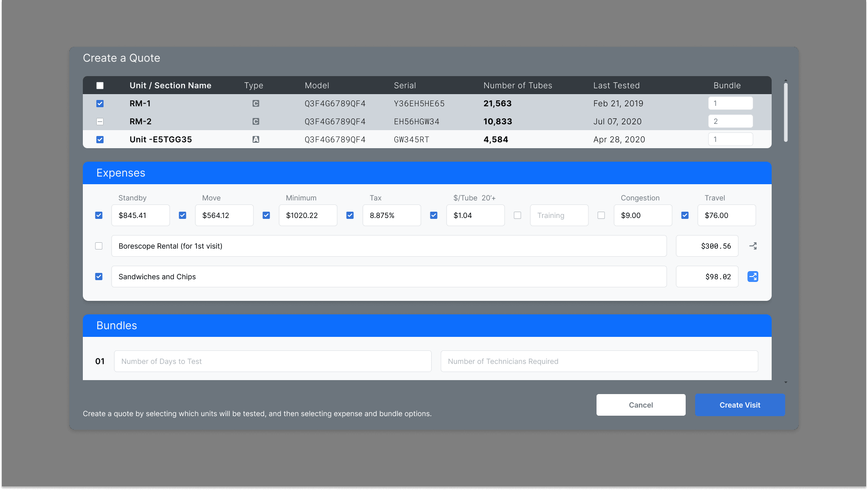Select the serial Y36EH5HE65 cell
868x490 pixels.
click(x=419, y=104)
